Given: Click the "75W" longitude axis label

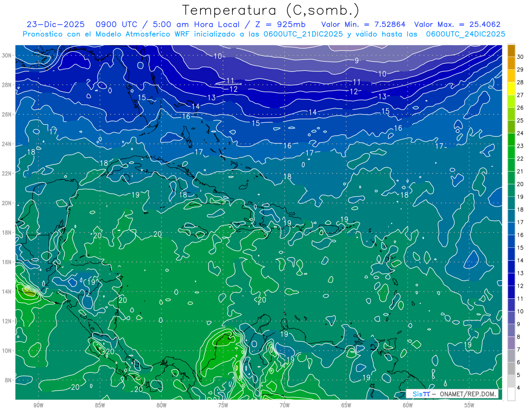Looking at the screenshot, I should (223, 405).
